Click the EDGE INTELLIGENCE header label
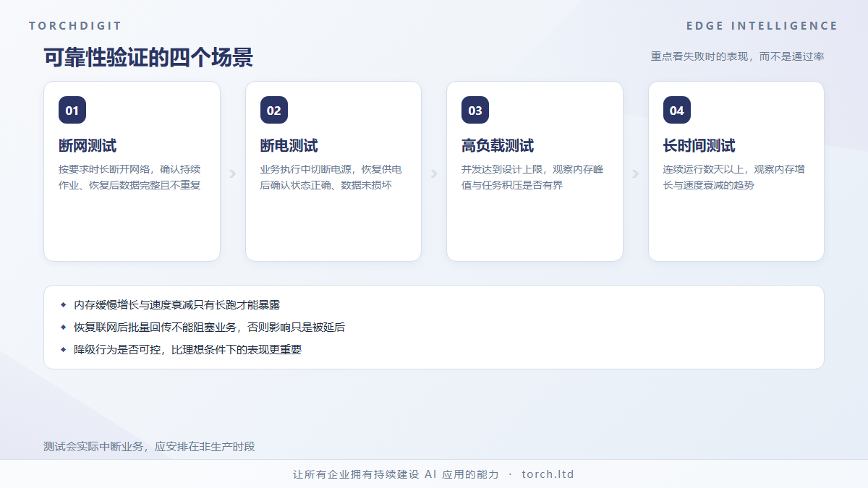The width and height of the screenshot is (868, 488). 762,26
